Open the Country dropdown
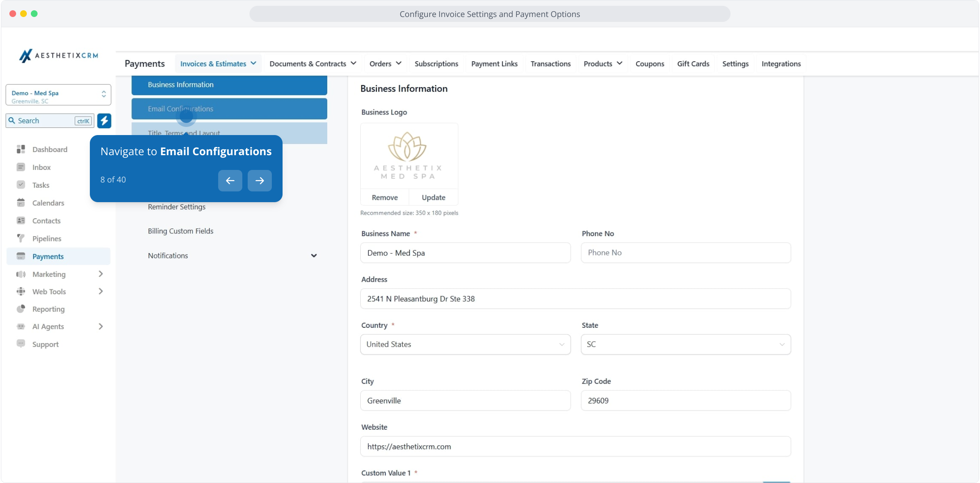Screen dimensions: 980x483 point(465,344)
